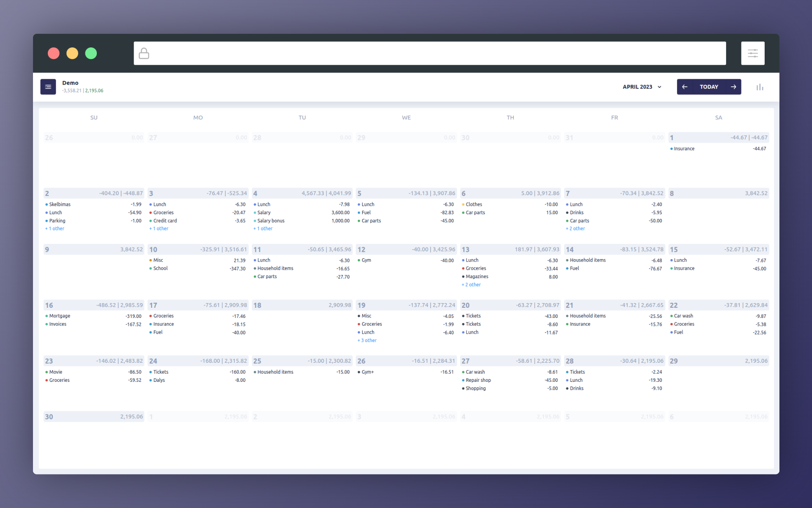Select the SA column header Saturday

pyautogui.click(x=718, y=117)
